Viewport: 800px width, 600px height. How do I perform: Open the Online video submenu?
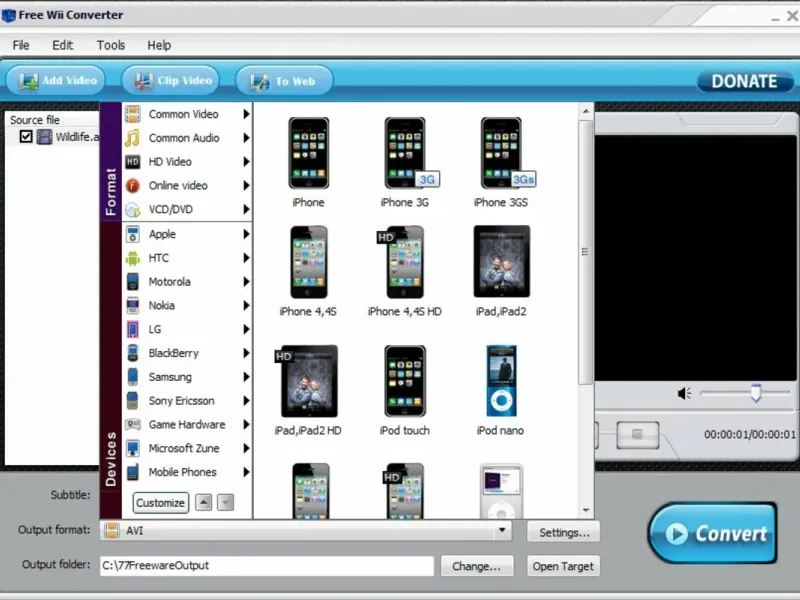[x=246, y=186]
